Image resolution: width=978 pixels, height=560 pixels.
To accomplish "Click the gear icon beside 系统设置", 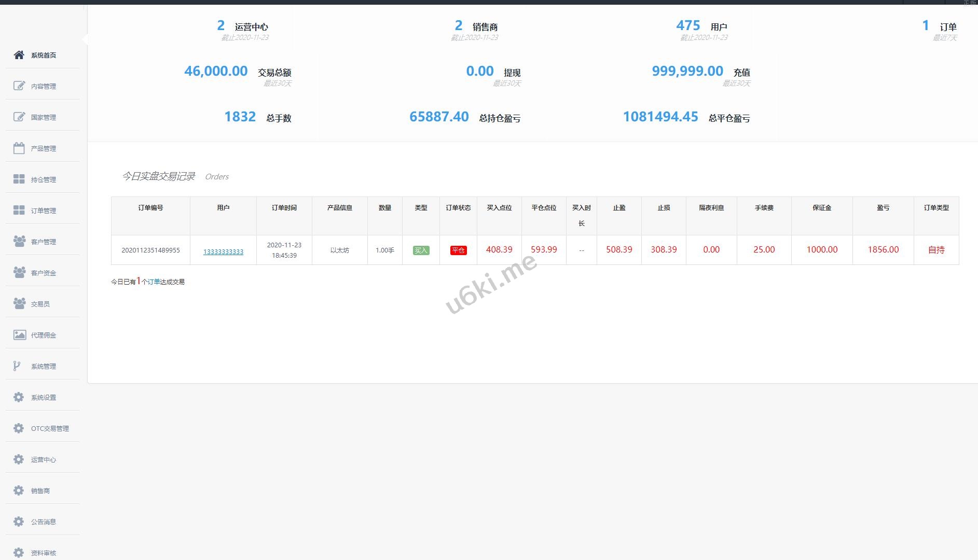I will click(x=19, y=397).
